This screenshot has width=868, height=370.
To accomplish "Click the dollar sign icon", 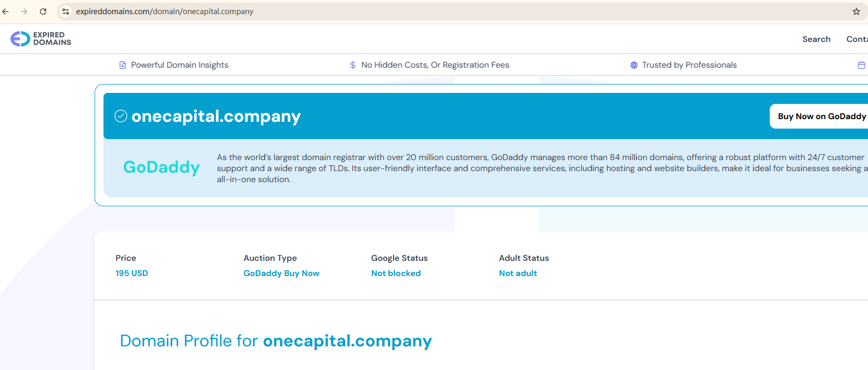I will (x=353, y=65).
